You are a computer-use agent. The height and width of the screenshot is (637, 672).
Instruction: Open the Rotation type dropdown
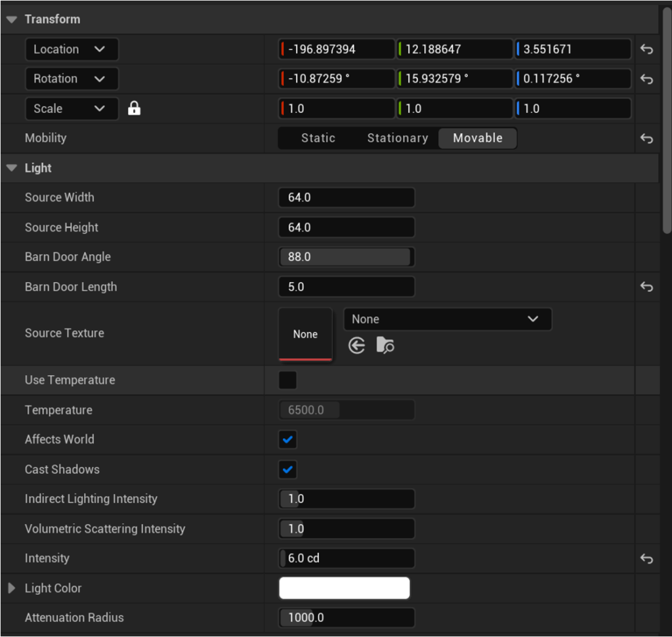pyautogui.click(x=72, y=79)
